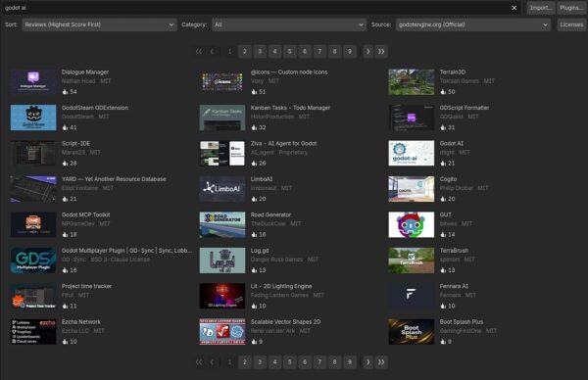Click author Nathan Hoad
Image resolution: width=588 pixels, height=380 pixels.
pos(78,81)
